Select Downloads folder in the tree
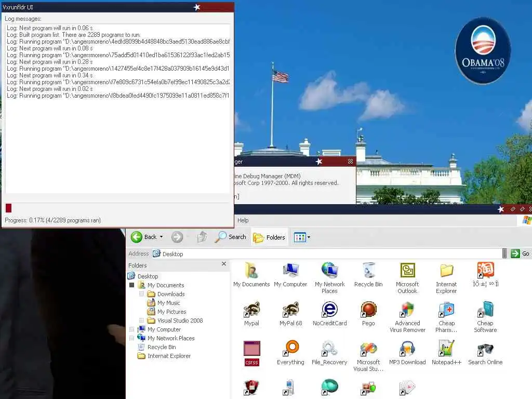532x399 pixels. coord(171,294)
